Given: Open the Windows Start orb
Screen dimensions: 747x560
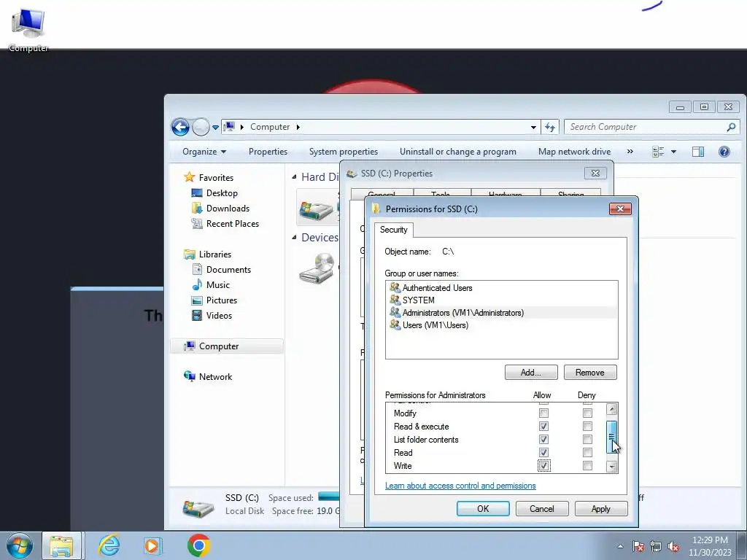Looking at the screenshot, I should 19,545.
